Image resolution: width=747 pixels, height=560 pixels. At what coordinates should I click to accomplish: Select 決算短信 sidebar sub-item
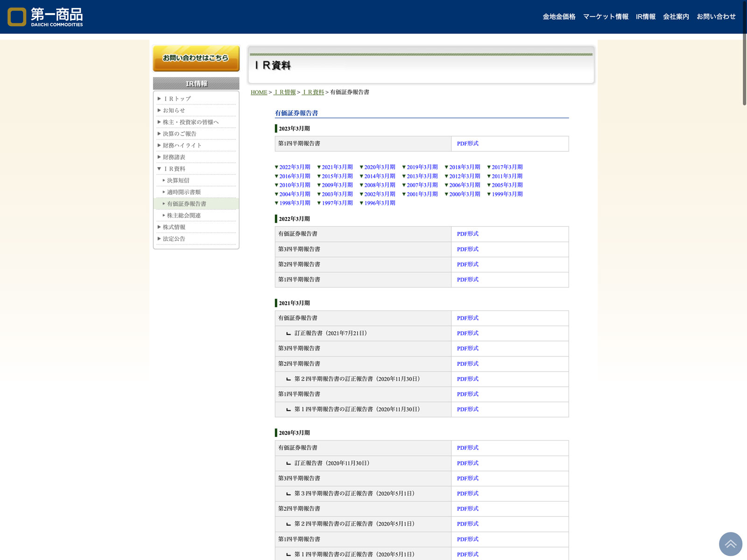click(x=178, y=181)
